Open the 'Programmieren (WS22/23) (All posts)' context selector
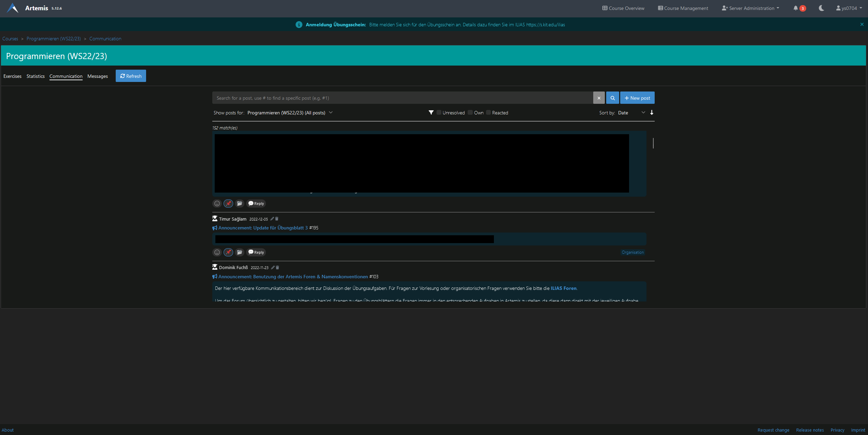The height and width of the screenshot is (435, 868). pos(290,112)
